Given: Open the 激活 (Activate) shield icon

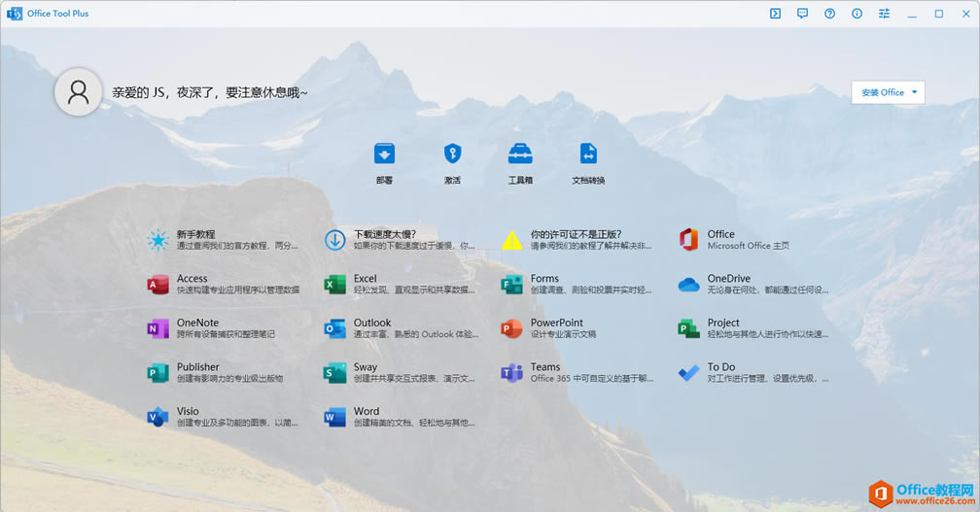Looking at the screenshot, I should (452, 154).
